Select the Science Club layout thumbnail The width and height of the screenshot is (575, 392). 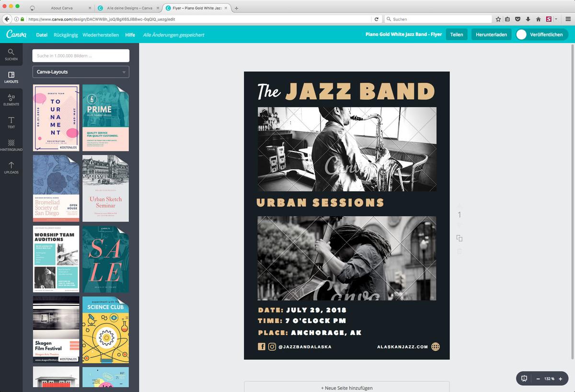pos(105,329)
